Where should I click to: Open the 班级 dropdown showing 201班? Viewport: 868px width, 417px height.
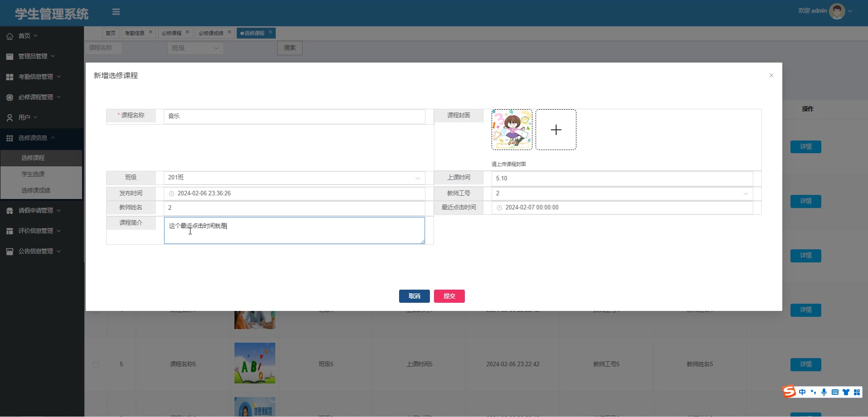click(294, 178)
